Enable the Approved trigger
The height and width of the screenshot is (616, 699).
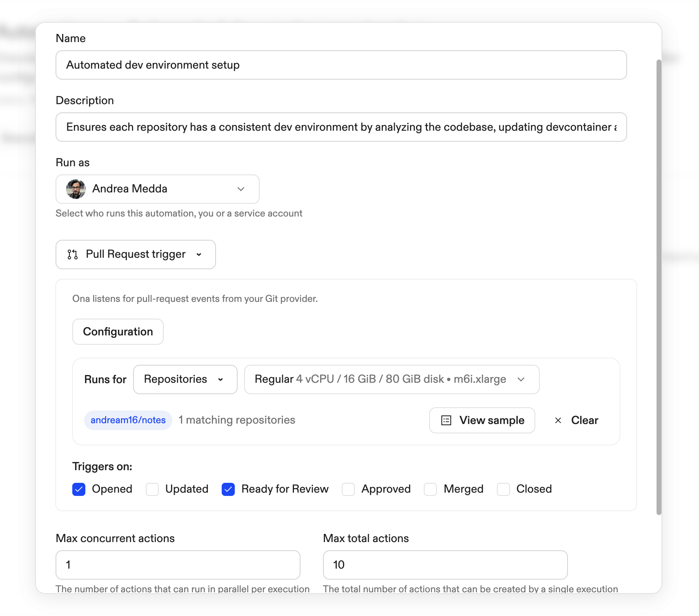[348, 489]
